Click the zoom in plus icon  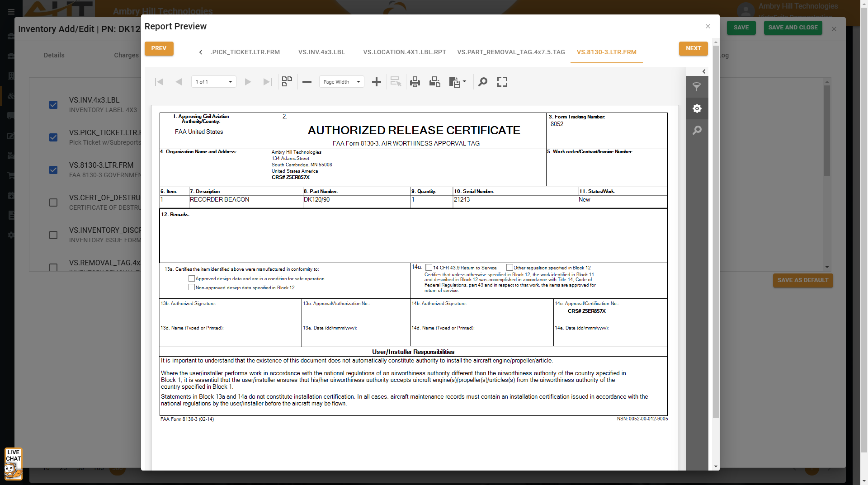376,82
